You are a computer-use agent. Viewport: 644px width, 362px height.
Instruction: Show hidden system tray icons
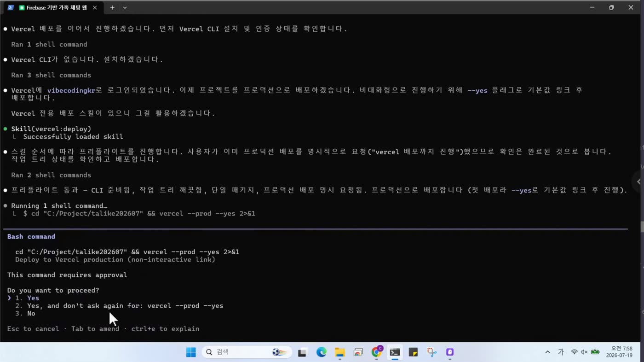pyautogui.click(x=547, y=352)
